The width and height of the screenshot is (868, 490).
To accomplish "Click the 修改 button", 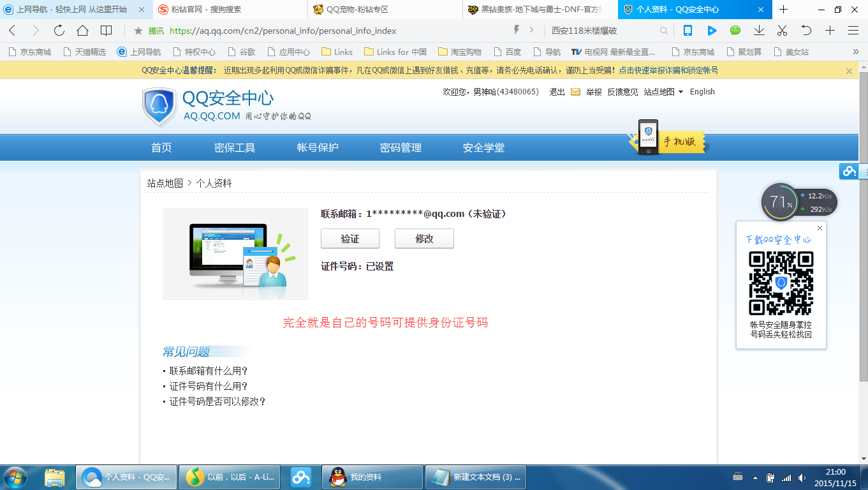I will point(424,239).
